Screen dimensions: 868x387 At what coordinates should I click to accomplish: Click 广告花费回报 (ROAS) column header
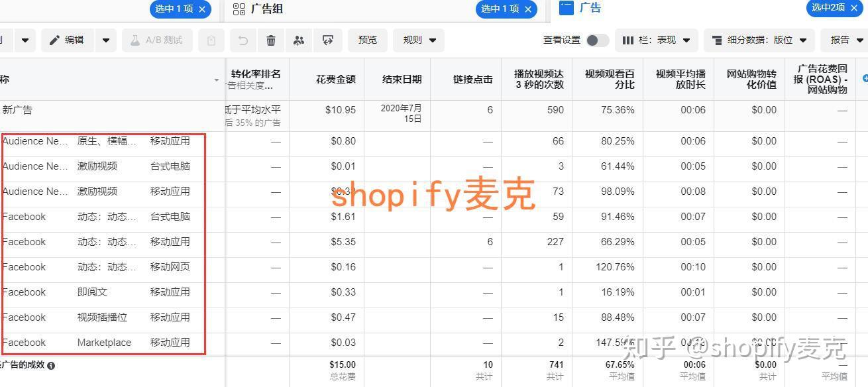820,80
